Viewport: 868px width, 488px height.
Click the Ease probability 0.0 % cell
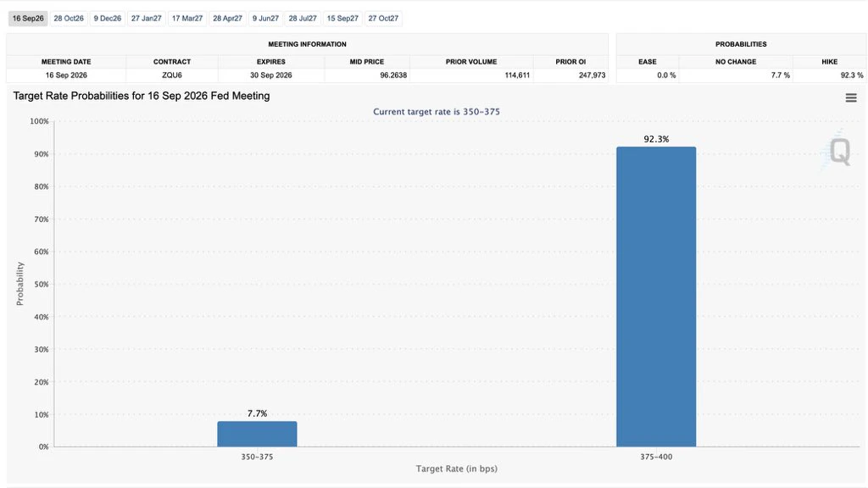(x=648, y=75)
